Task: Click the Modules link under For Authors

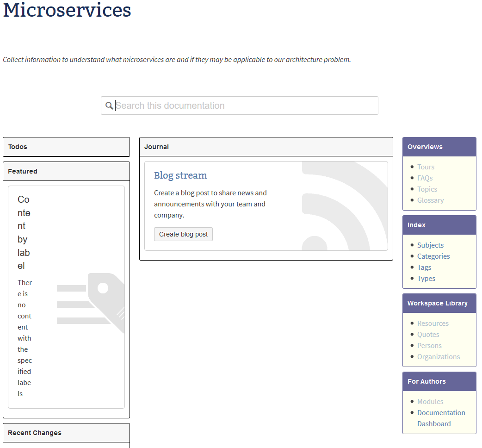Action: (430, 402)
